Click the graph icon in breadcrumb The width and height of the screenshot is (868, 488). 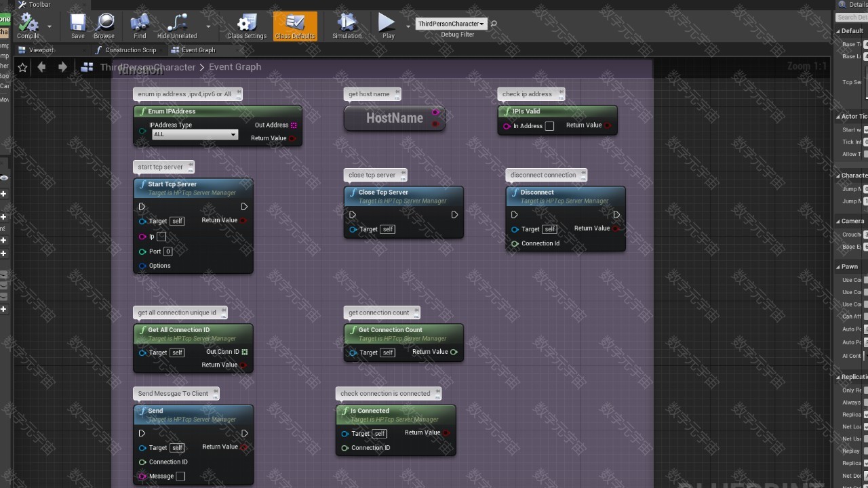(x=87, y=67)
